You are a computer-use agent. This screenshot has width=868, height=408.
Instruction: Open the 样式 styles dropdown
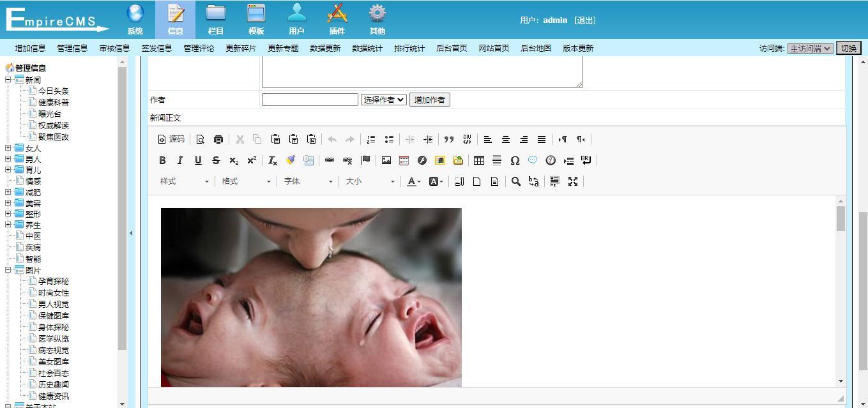(184, 181)
